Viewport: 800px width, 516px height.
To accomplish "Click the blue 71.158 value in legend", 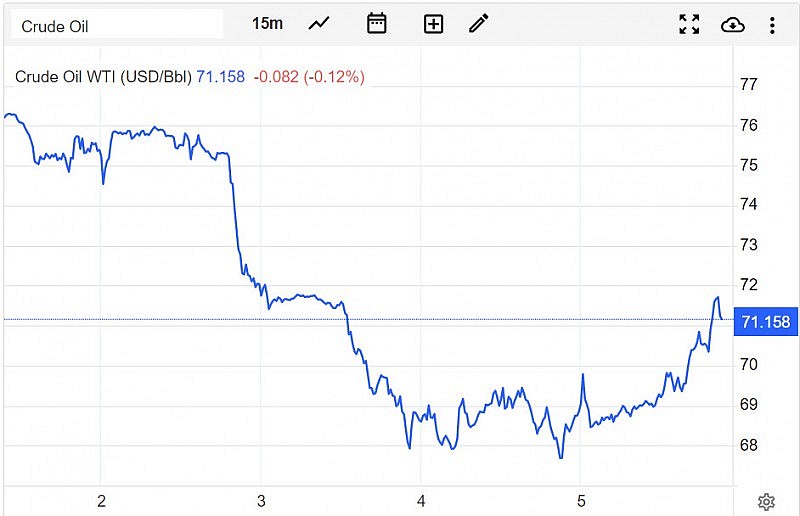I will 221,76.
